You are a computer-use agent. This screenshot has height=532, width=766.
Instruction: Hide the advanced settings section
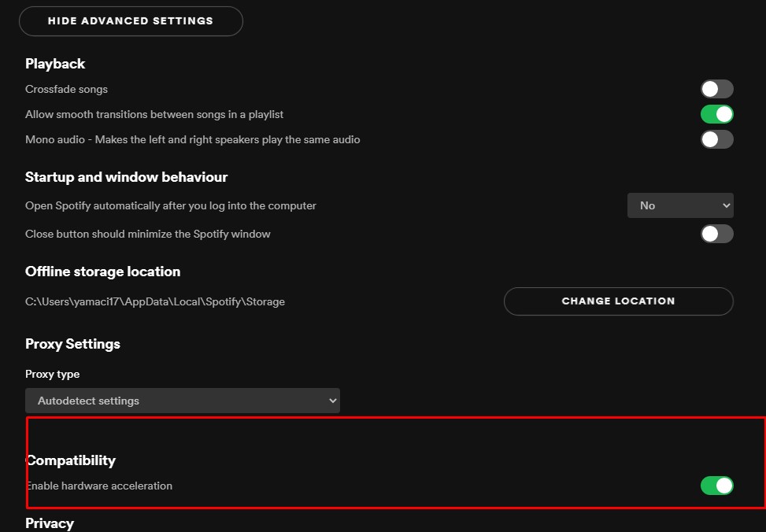pyautogui.click(x=131, y=21)
